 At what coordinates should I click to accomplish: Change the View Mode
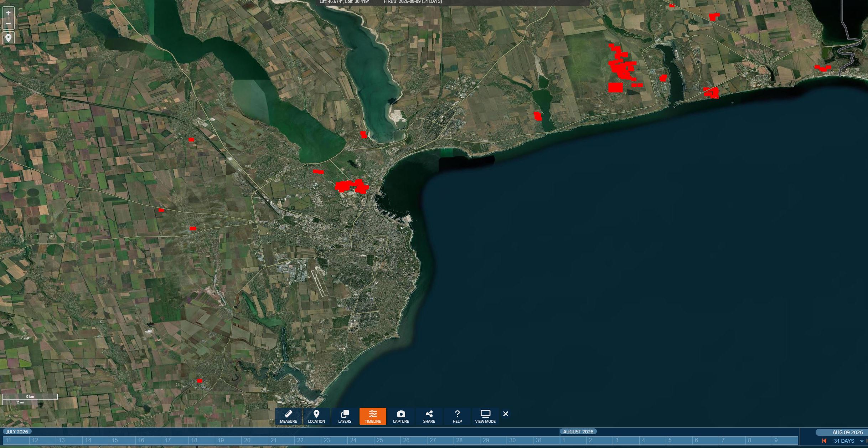(x=485, y=416)
